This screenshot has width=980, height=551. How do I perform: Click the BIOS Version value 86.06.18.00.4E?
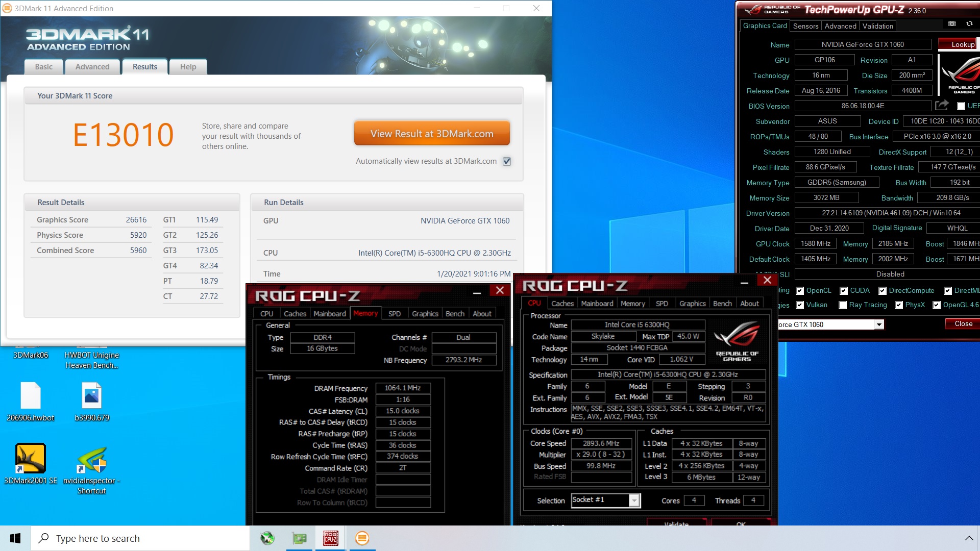[863, 106]
